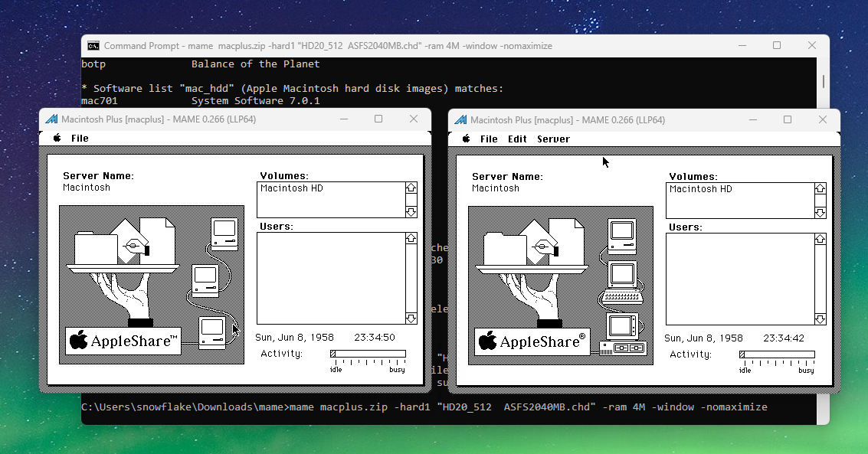Click the 'mame macplus.zip' command line at the prompt
868x454 pixels.
click(529, 407)
